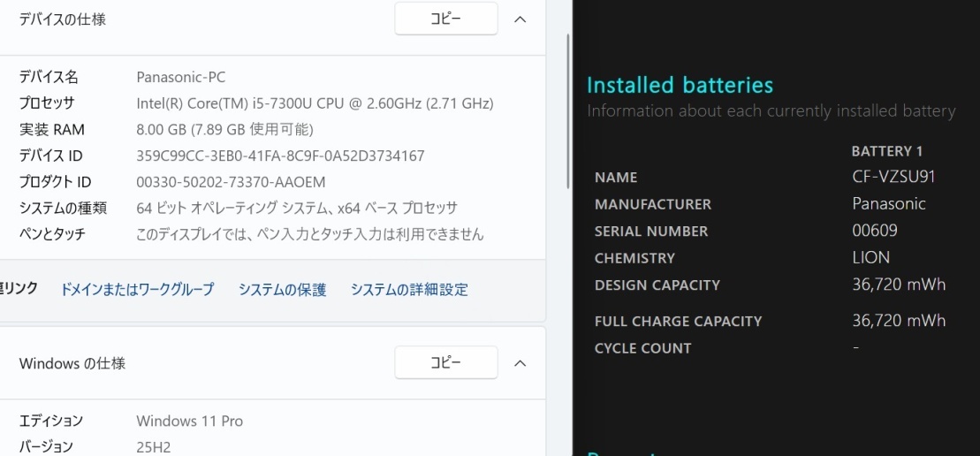The width and height of the screenshot is (980, 456).
Task: Click the DESIGN CAPACITY value 36,720 mWh
Action: [898, 285]
